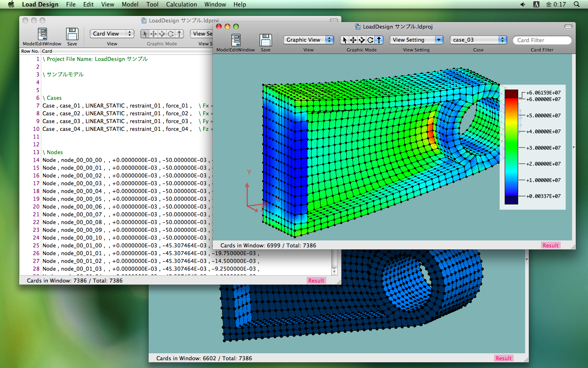Click Save in the card view window
This screenshot has width=588, height=368.
click(72, 34)
